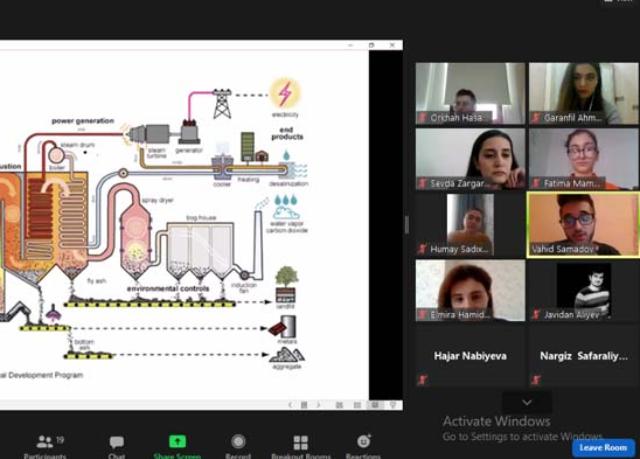Minimize the shared presentation window
Image resolution: width=640 pixels, height=459 pixels.
coord(351,45)
